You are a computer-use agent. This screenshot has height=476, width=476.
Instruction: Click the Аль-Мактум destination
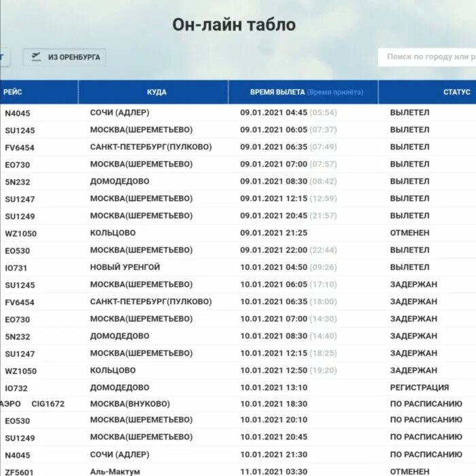coord(115,472)
